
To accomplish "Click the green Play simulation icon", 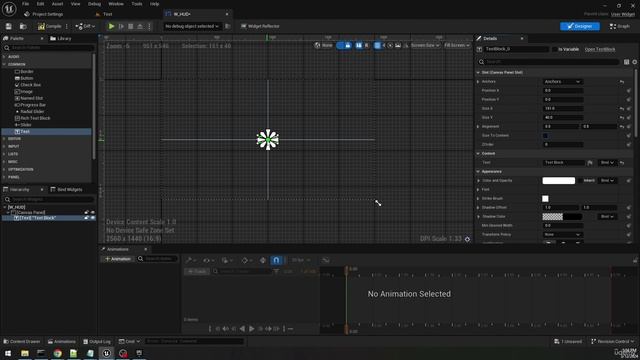I will click(x=111, y=26).
